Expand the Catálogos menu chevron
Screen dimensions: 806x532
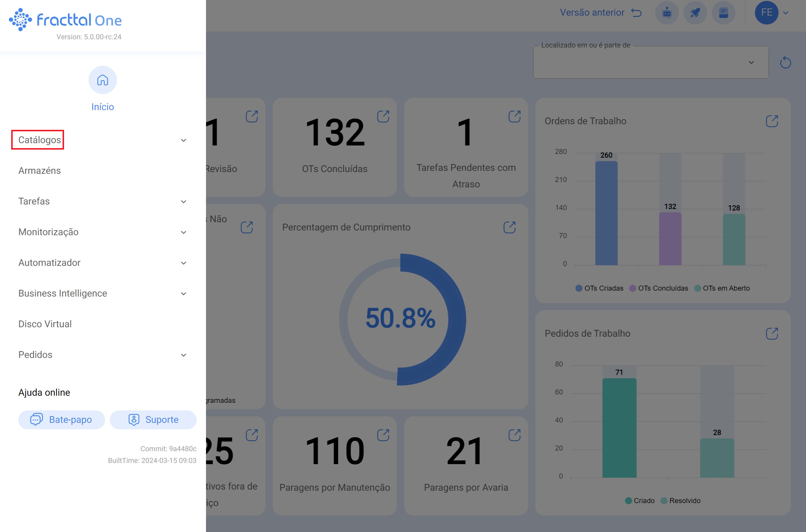click(183, 140)
